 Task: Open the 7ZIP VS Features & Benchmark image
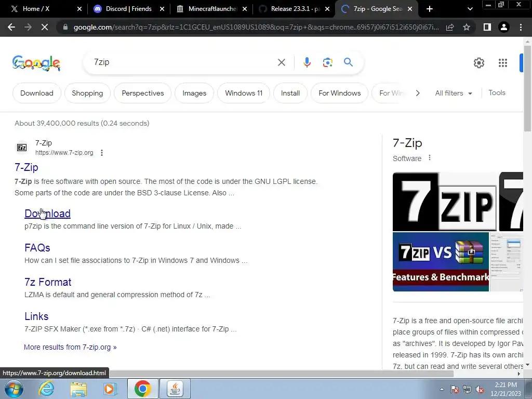pos(441,262)
